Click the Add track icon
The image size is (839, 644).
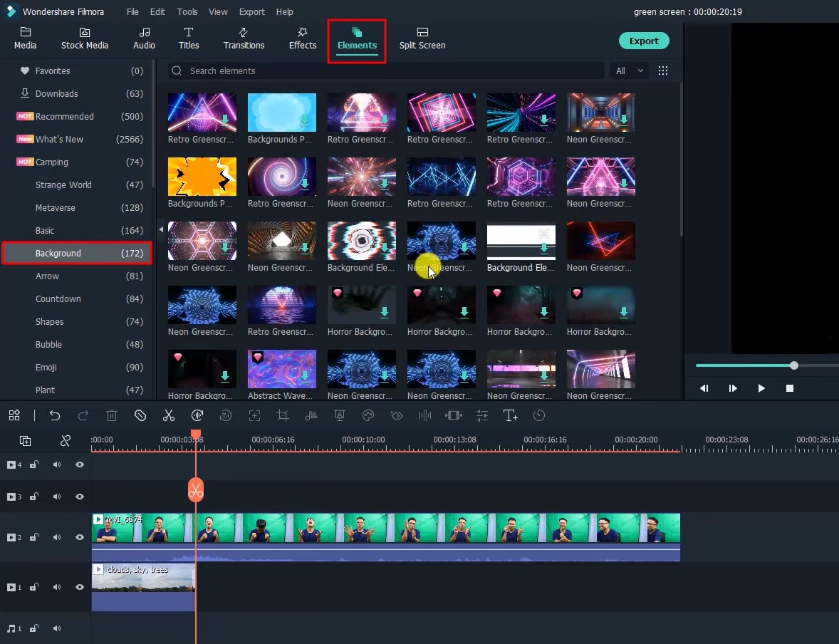click(25, 440)
